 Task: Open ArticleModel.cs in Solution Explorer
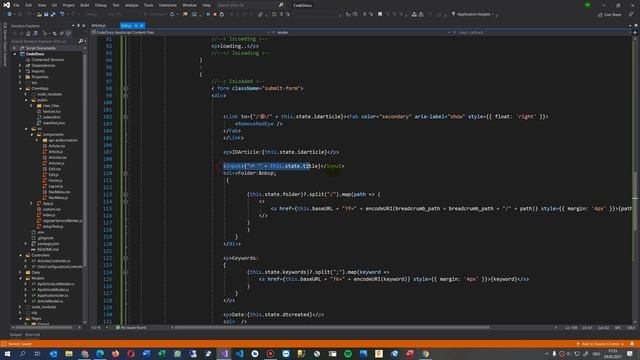point(50,301)
